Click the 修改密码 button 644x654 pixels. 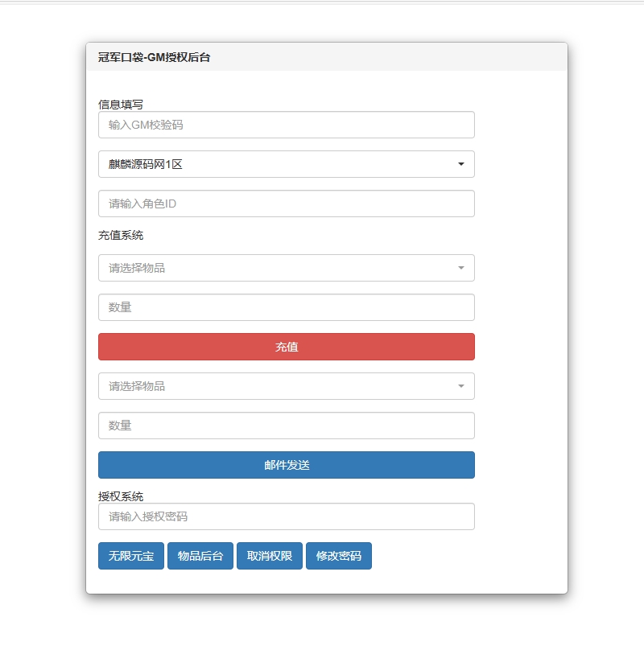point(339,556)
